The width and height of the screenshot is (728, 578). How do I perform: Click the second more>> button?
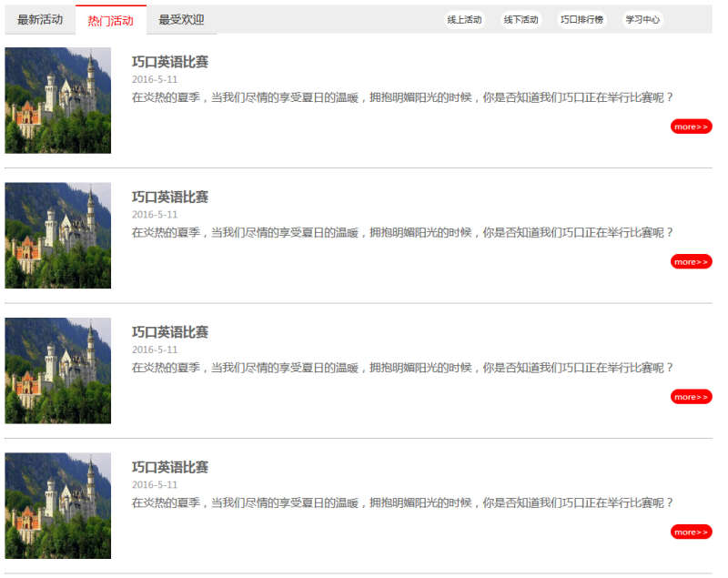[690, 261]
